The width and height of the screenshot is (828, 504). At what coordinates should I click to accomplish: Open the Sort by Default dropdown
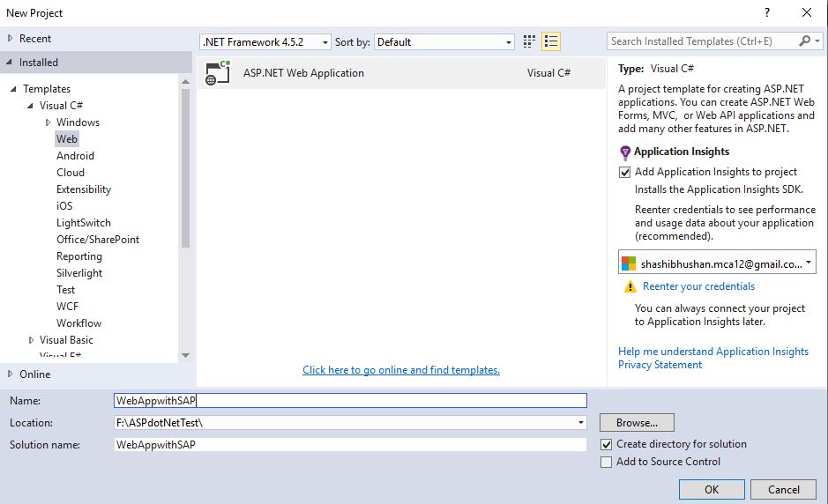(444, 41)
